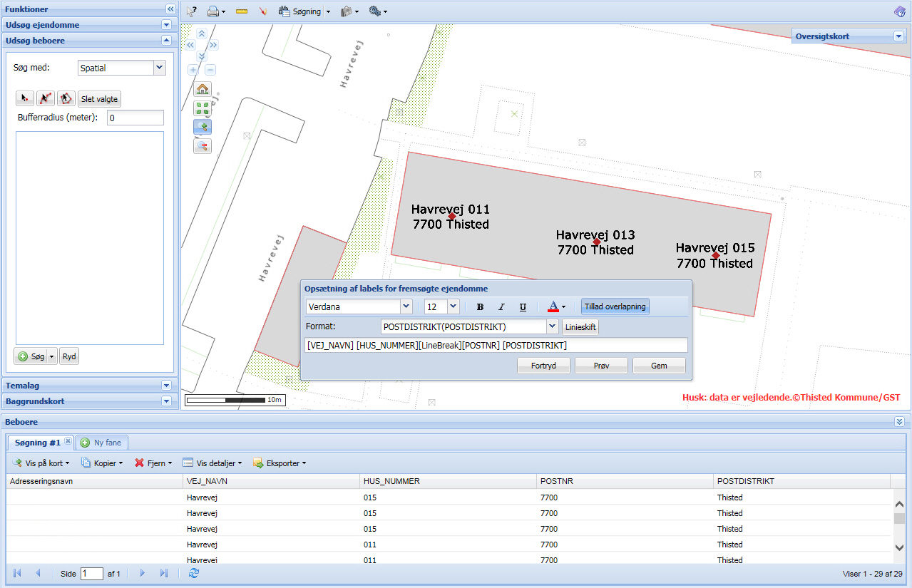The height and width of the screenshot is (588, 912).
Task: Zoom in with the plus button
Action: [193, 70]
